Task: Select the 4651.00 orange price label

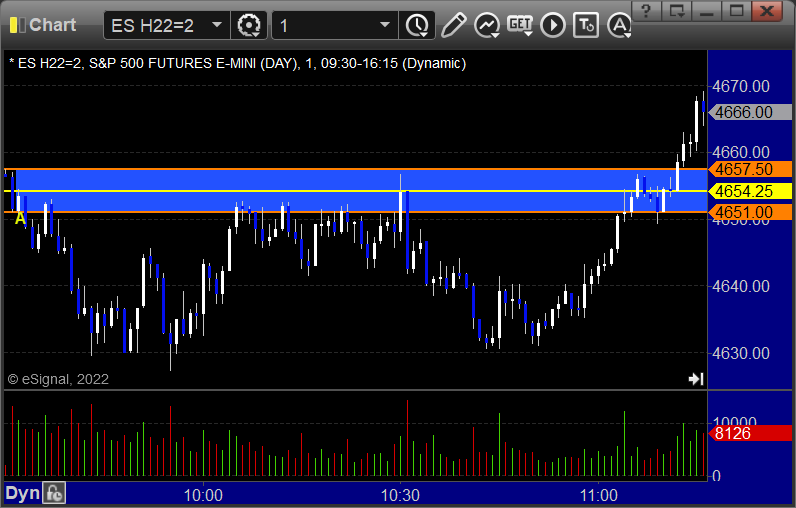Action: 750,212
